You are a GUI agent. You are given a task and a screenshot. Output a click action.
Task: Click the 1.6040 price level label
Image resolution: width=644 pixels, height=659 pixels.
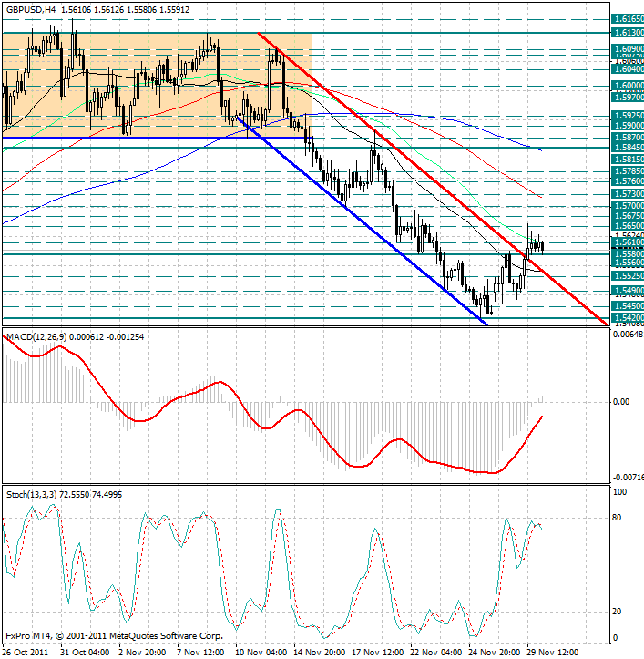pos(628,69)
